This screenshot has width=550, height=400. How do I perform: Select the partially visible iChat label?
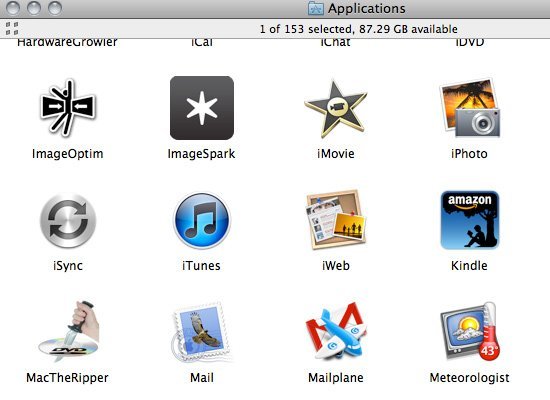click(335, 43)
